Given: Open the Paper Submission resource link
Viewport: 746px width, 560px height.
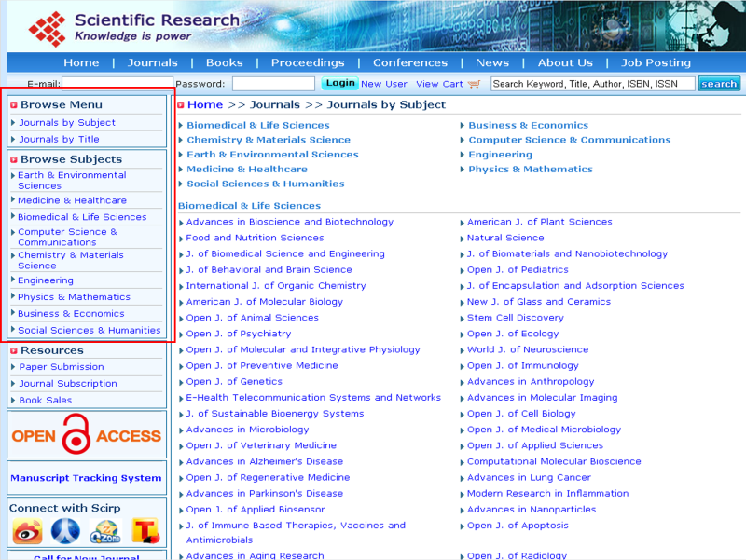Looking at the screenshot, I should point(62,366).
